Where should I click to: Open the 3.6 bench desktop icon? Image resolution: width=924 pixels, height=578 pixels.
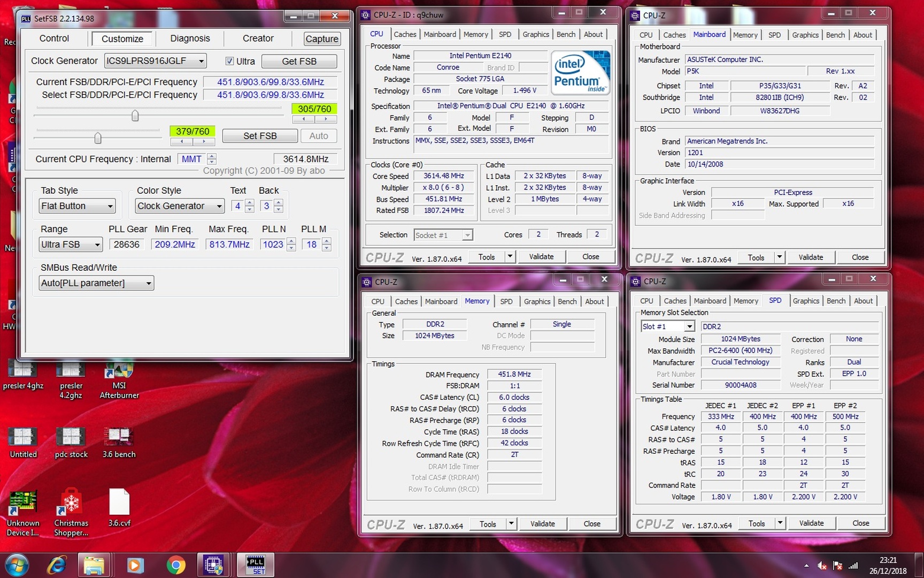tap(119, 443)
